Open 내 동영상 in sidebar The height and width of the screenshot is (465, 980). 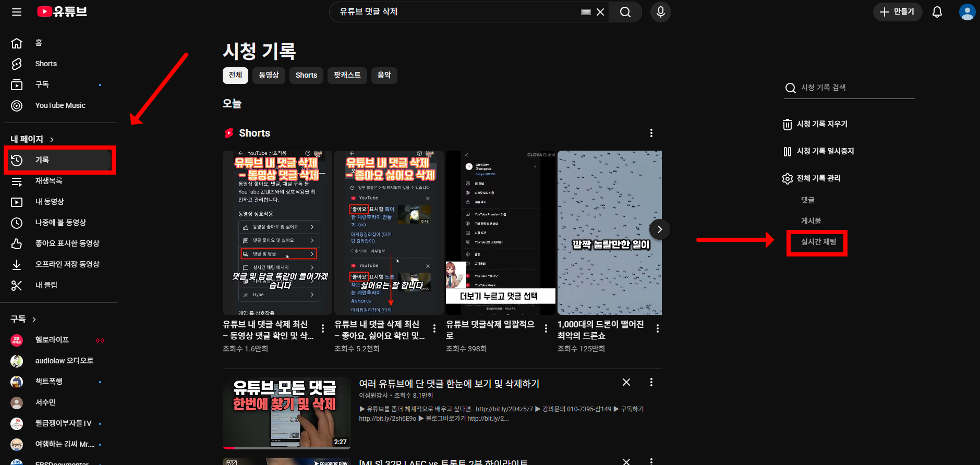(x=61, y=202)
